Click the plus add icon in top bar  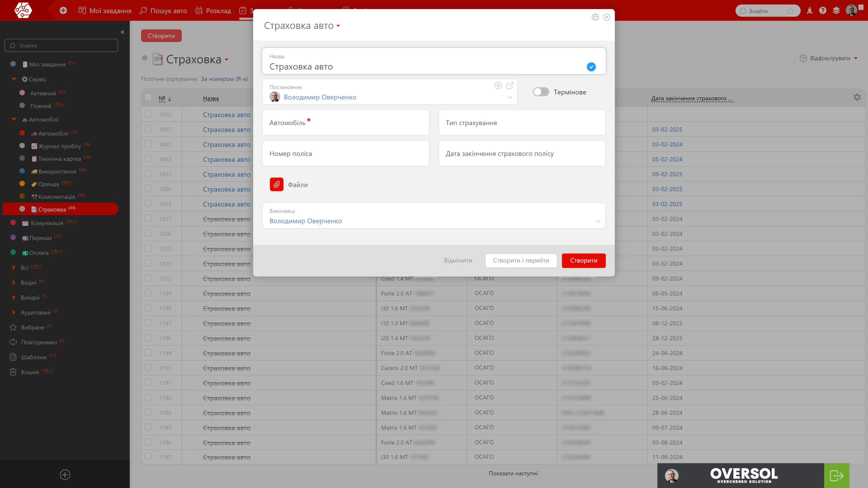pos(63,10)
